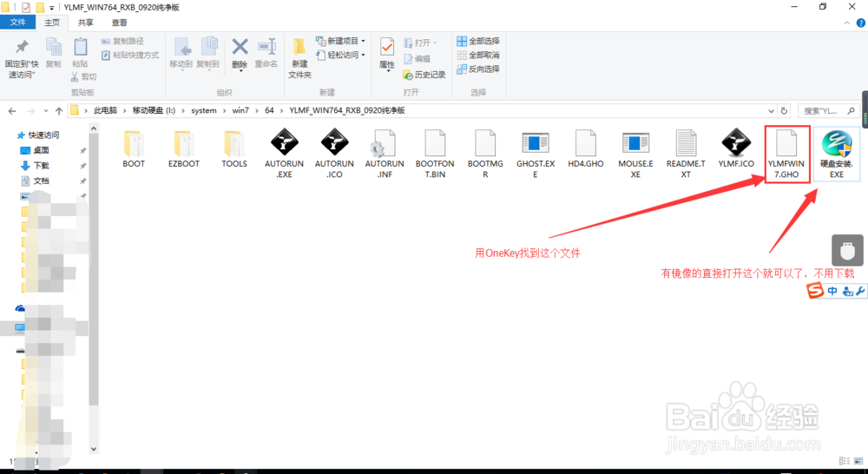Image resolution: width=868 pixels, height=474 pixels.
Task: Click the Copy to (复制到) icon
Action: 208,48
